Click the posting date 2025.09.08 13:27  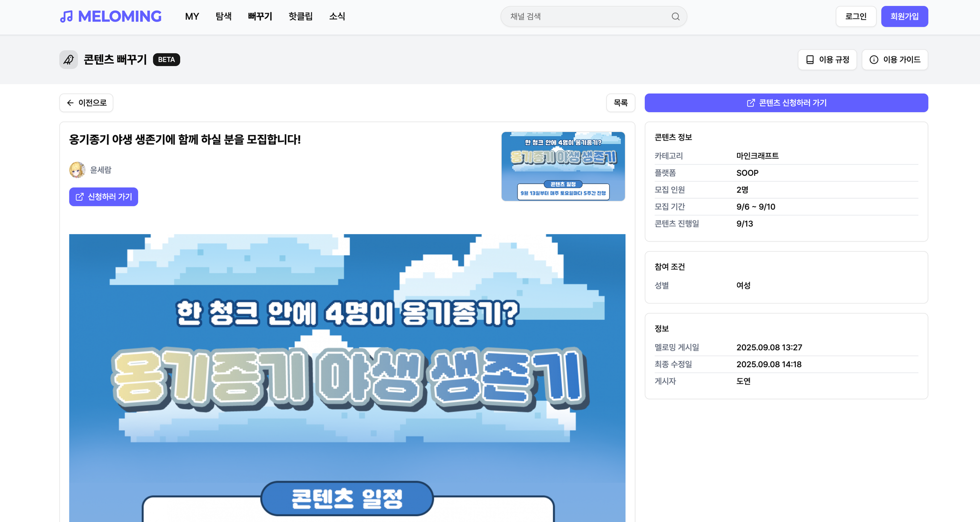769,348
